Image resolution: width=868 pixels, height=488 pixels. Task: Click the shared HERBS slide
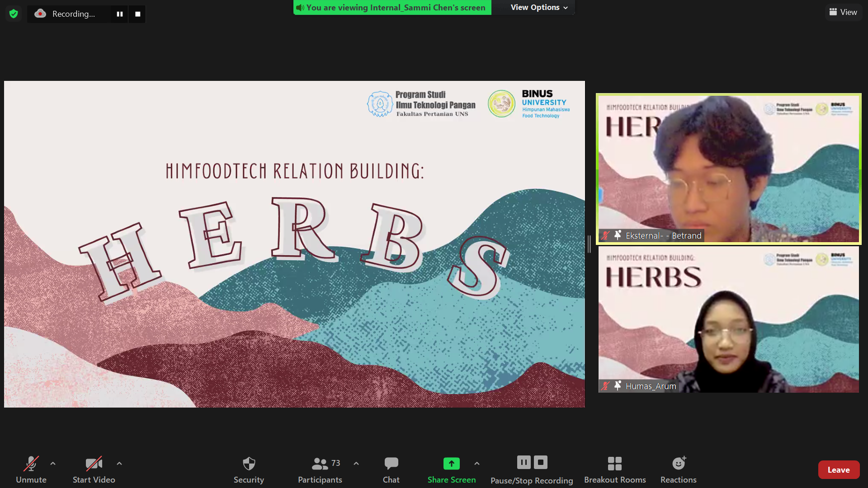coord(294,244)
